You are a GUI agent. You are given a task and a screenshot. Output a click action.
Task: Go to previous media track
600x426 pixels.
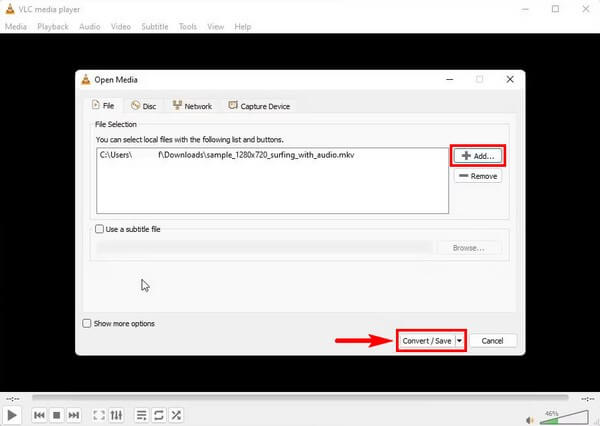39,415
